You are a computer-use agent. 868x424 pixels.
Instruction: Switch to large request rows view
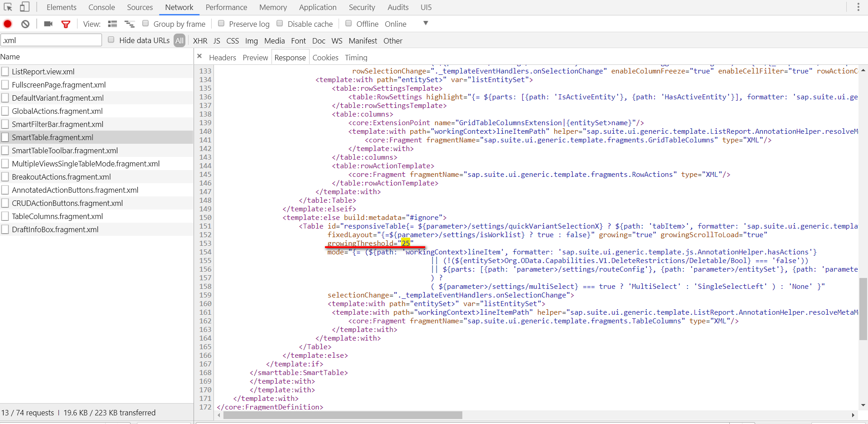tap(112, 24)
